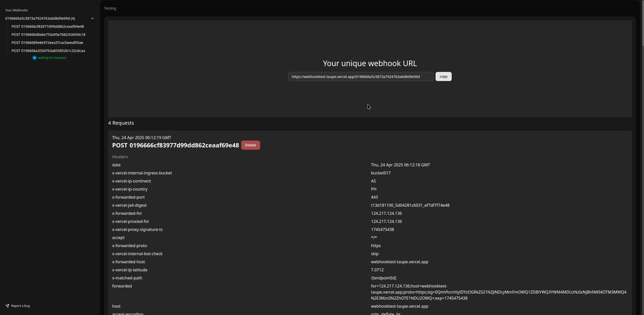The height and width of the screenshot is (315, 644).
Task: Click the signature timestamp 1745475438
Action: pos(382,229)
